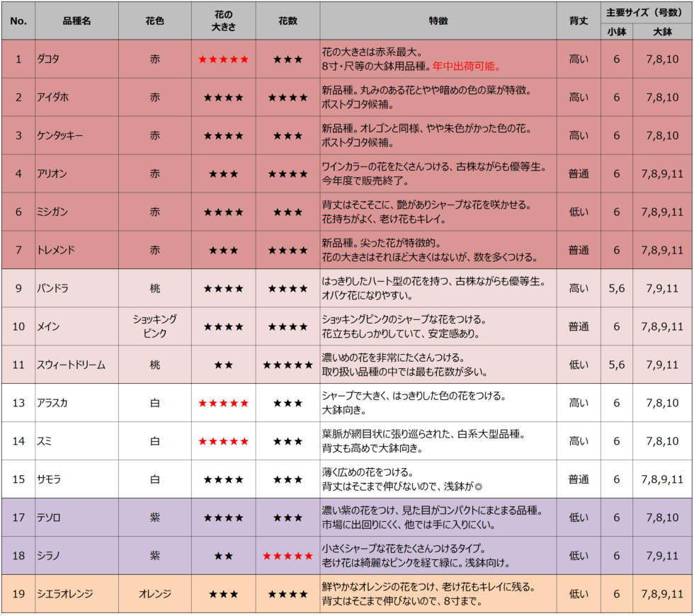Click the 大鉢 sub-header

(663, 31)
